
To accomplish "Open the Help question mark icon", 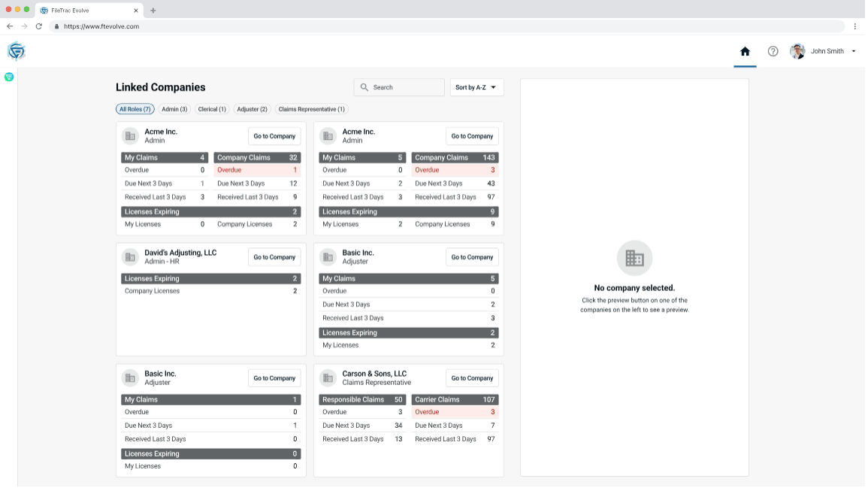I will tap(771, 51).
